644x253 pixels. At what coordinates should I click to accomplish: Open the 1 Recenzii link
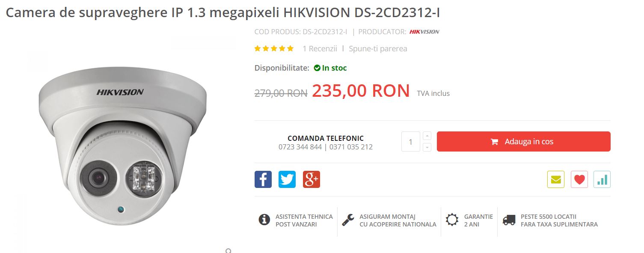(x=320, y=49)
